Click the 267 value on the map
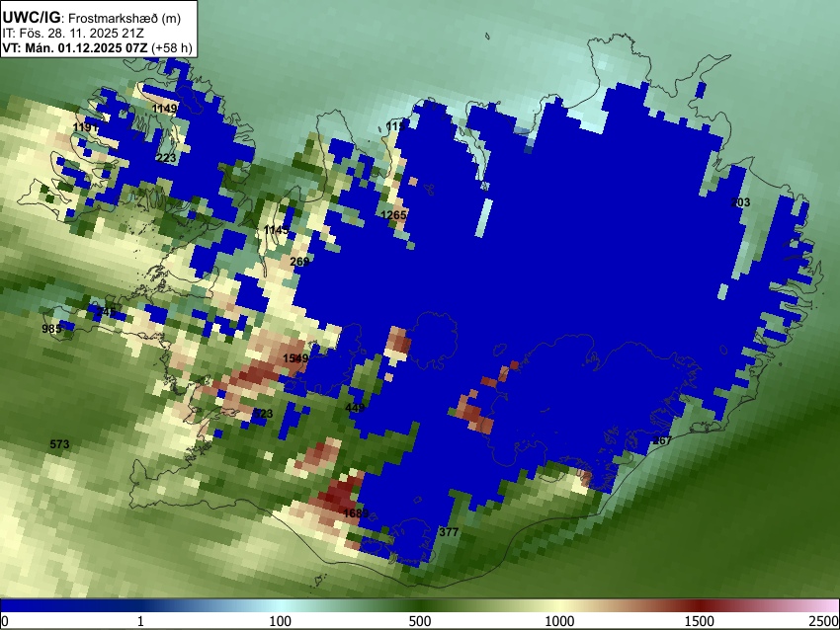This screenshot has width=840, height=630. click(662, 441)
